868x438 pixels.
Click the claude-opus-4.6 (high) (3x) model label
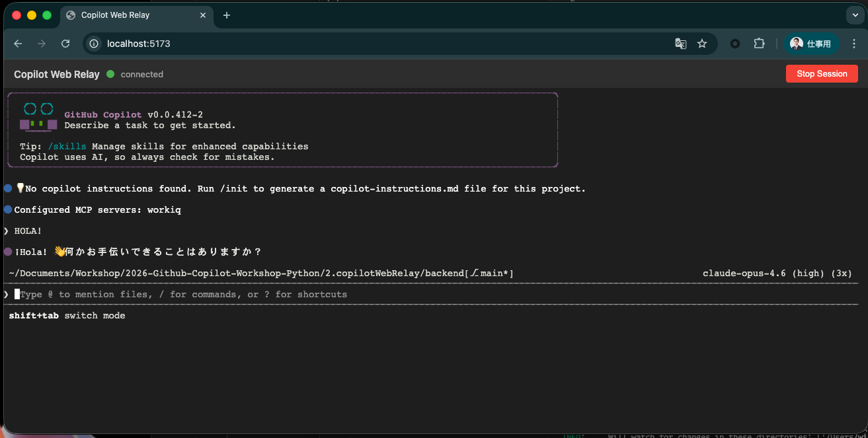coord(777,274)
